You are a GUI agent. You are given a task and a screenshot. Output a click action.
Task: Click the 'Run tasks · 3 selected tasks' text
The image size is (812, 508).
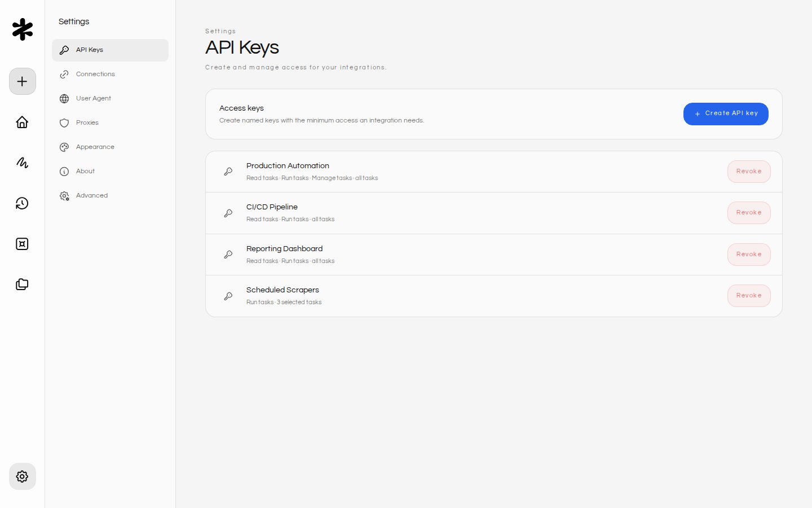tap(284, 303)
